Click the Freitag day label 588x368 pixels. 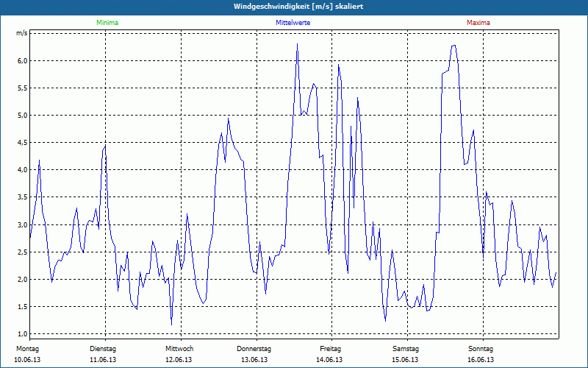click(330, 349)
